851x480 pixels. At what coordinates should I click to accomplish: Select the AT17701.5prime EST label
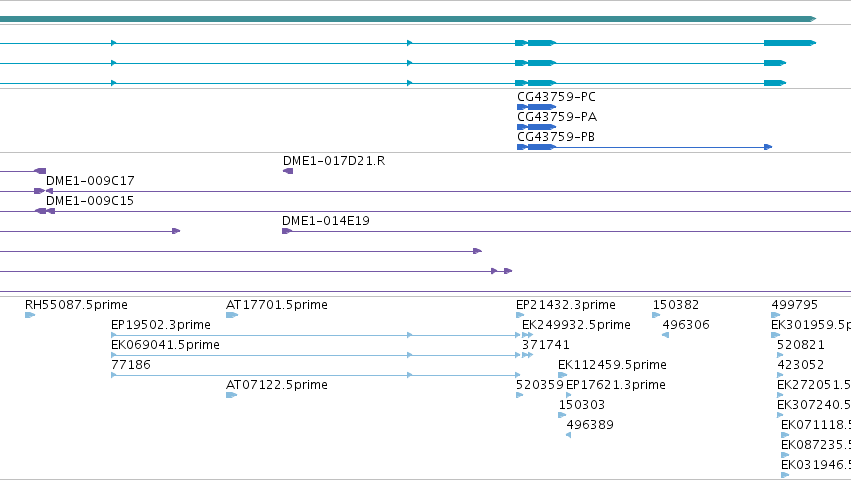click(x=277, y=305)
